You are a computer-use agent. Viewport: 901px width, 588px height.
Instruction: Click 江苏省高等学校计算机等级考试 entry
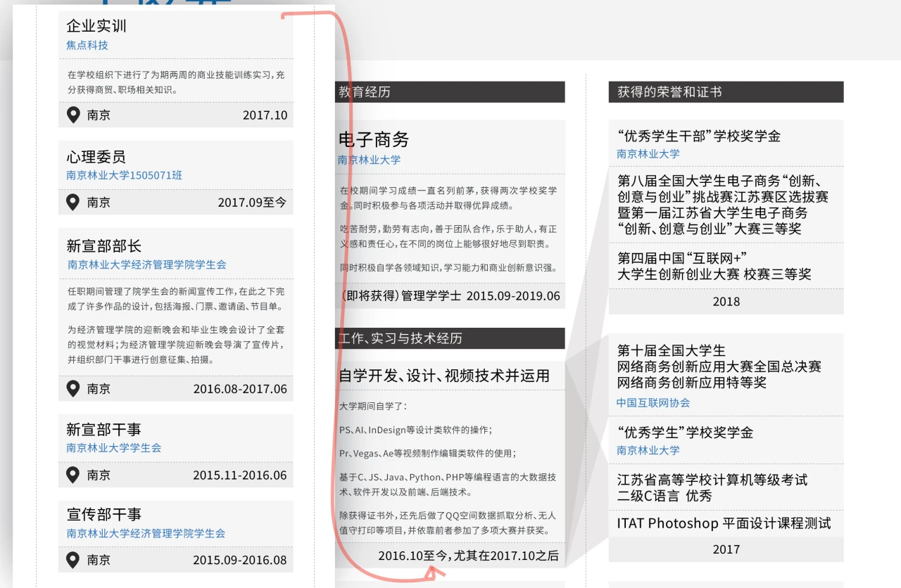pos(712,487)
